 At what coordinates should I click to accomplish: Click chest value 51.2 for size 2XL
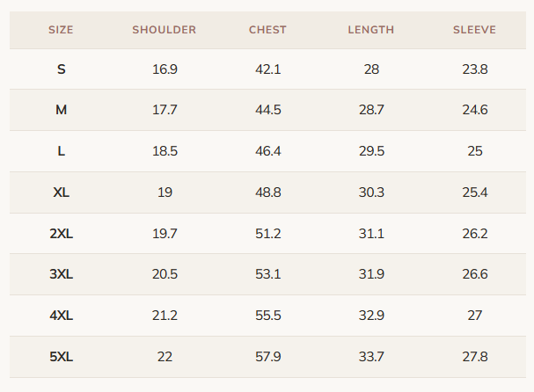pyautogui.click(x=268, y=234)
